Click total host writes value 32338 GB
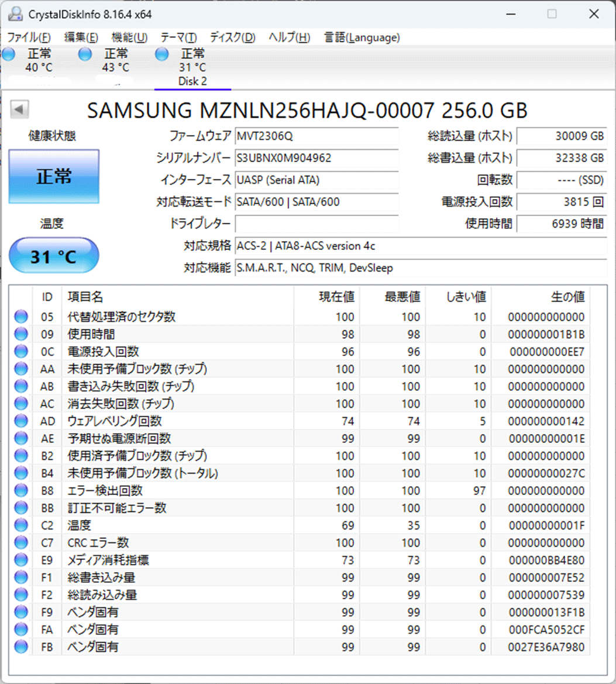616x684 pixels. pos(562,158)
